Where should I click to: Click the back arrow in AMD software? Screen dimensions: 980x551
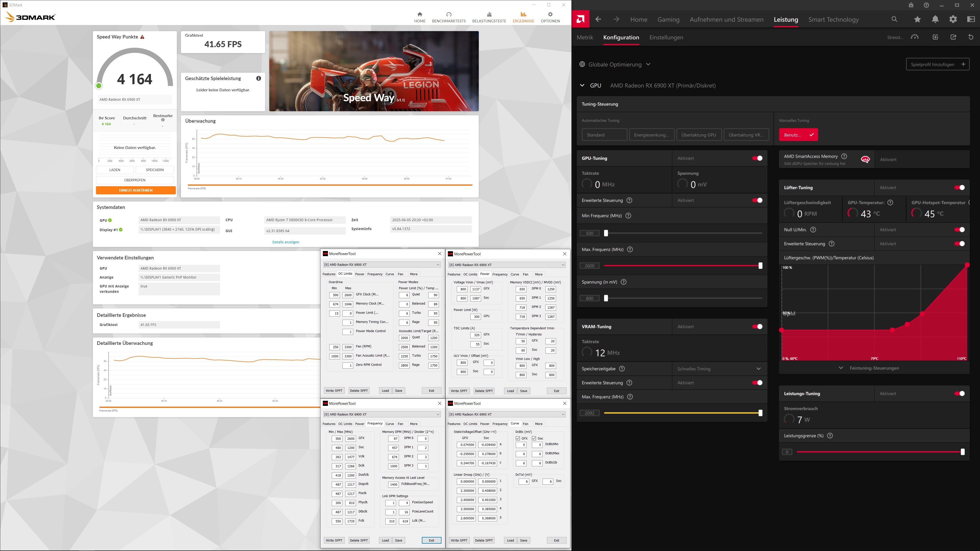point(598,19)
